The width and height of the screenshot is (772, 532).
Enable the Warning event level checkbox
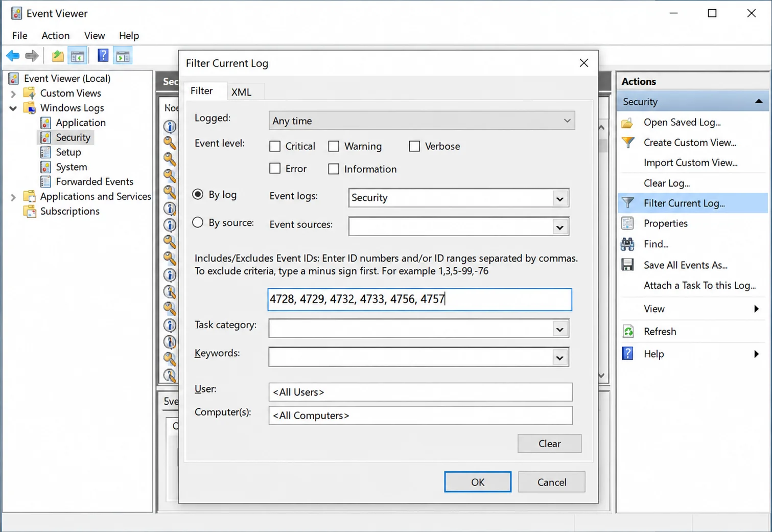tap(334, 146)
